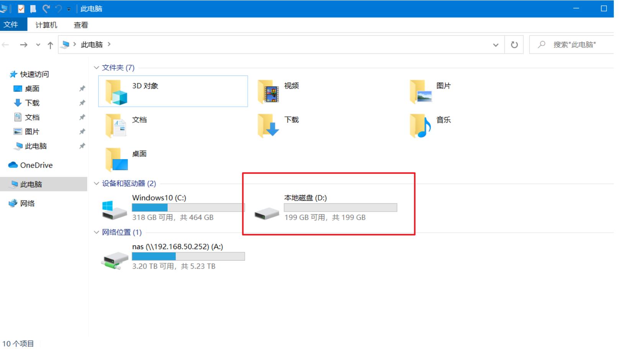644x349 pixels.
Task: Open the 音乐 (Music) folder
Action: [444, 120]
